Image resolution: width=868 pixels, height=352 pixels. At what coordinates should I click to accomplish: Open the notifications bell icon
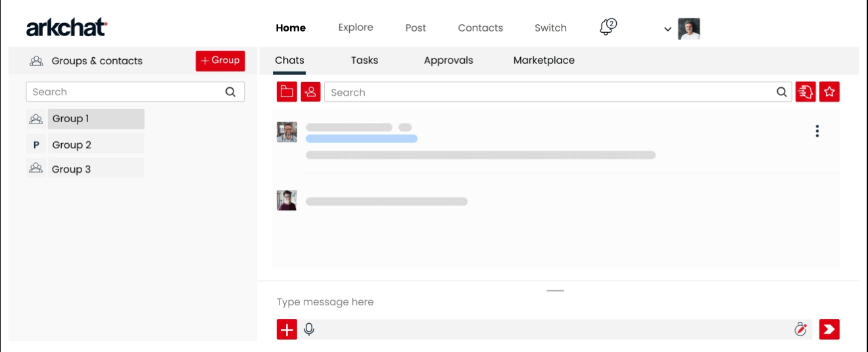608,28
